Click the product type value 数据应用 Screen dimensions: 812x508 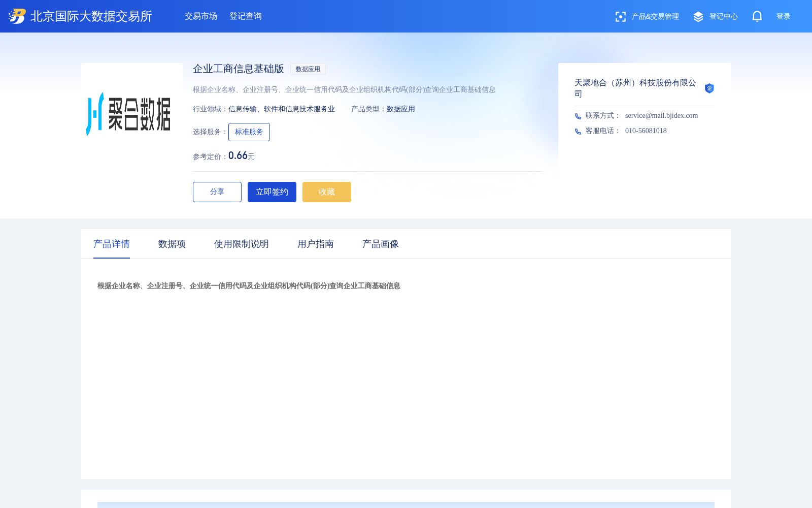click(x=401, y=109)
